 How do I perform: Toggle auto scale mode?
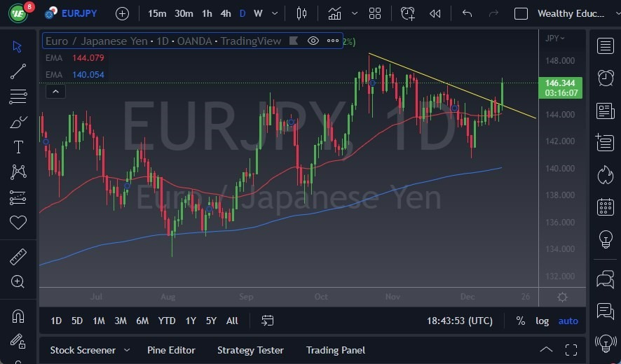pos(568,321)
